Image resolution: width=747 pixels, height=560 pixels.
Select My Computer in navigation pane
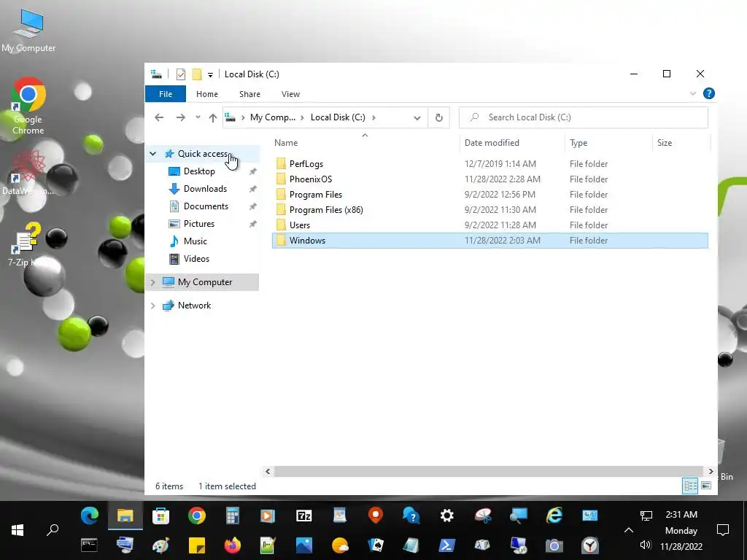pyautogui.click(x=205, y=282)
